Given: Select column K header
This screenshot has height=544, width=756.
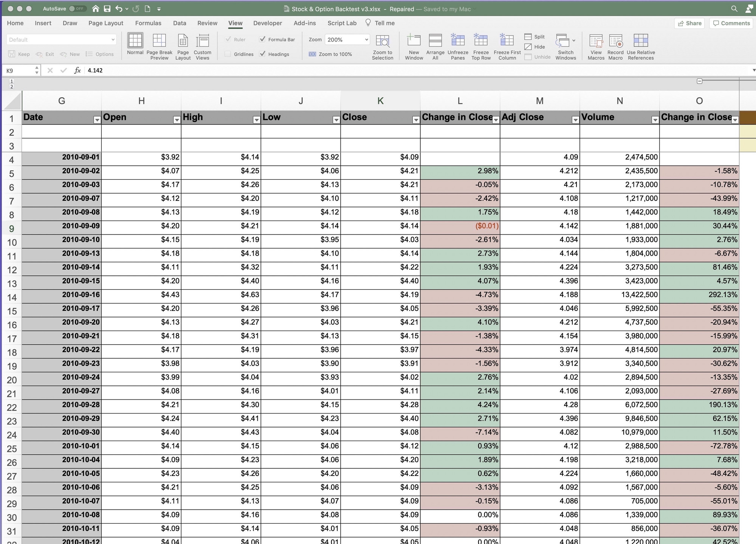Looking at the screenshot, I should [x=380, y=101].
